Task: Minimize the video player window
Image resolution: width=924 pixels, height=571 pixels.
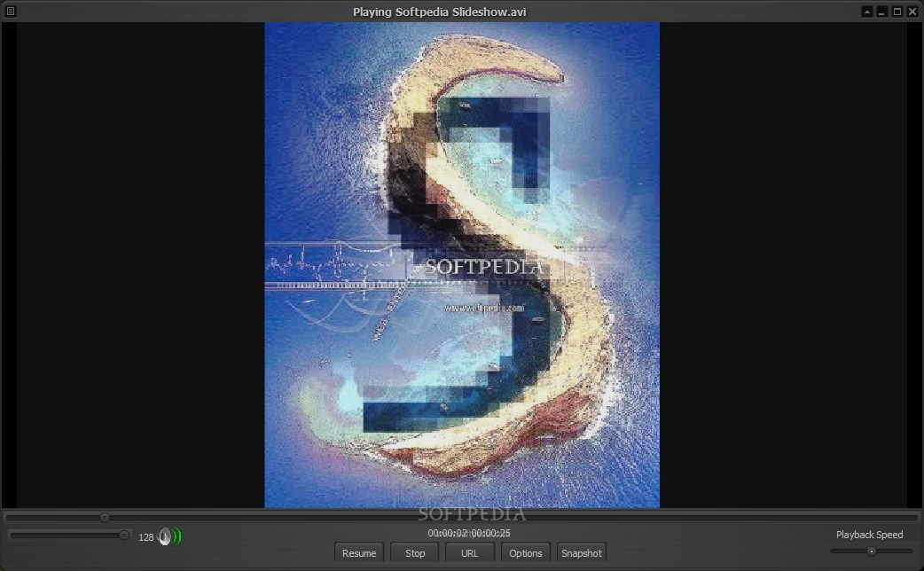Action: 881,12
